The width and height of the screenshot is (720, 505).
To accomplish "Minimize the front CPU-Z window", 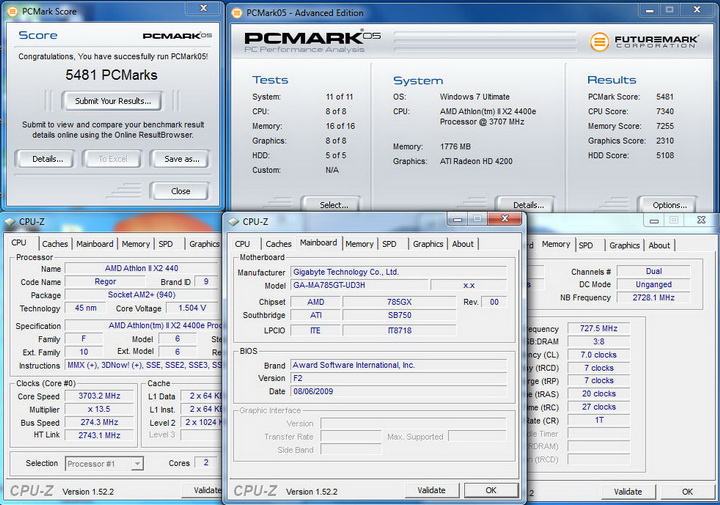I will [458, 219].
